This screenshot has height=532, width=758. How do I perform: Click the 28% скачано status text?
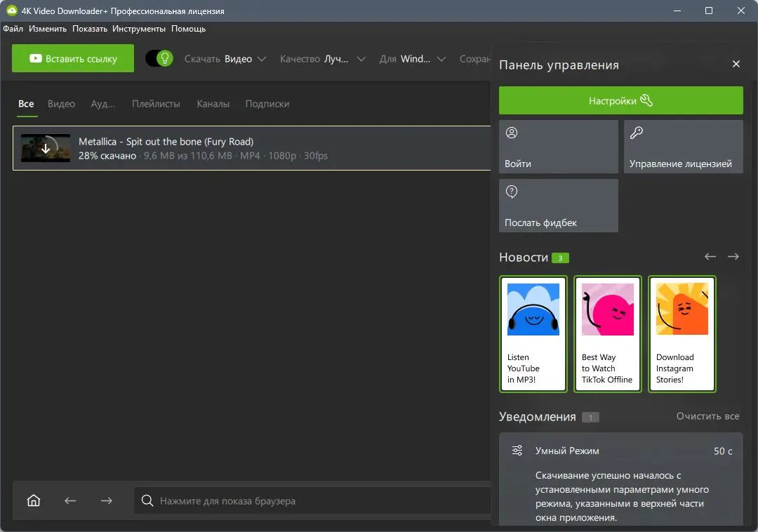click(x=107, y=156)
